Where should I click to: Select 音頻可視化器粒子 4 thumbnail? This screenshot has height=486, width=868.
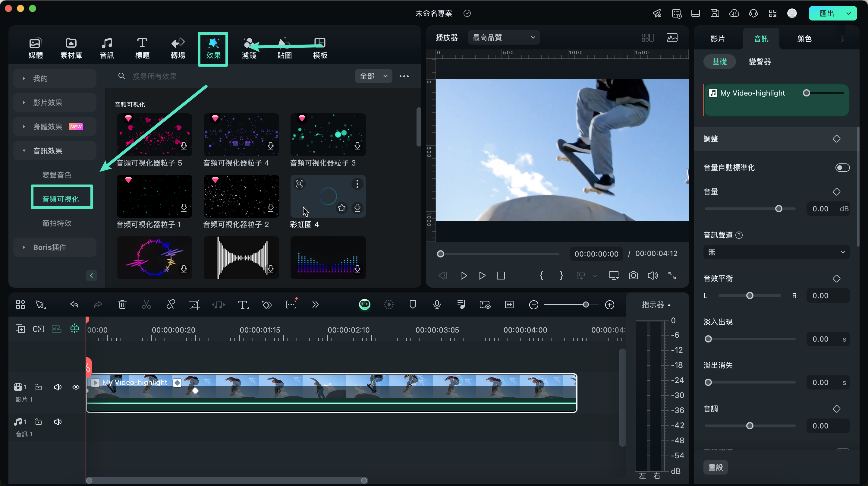[x=241, y=134]
